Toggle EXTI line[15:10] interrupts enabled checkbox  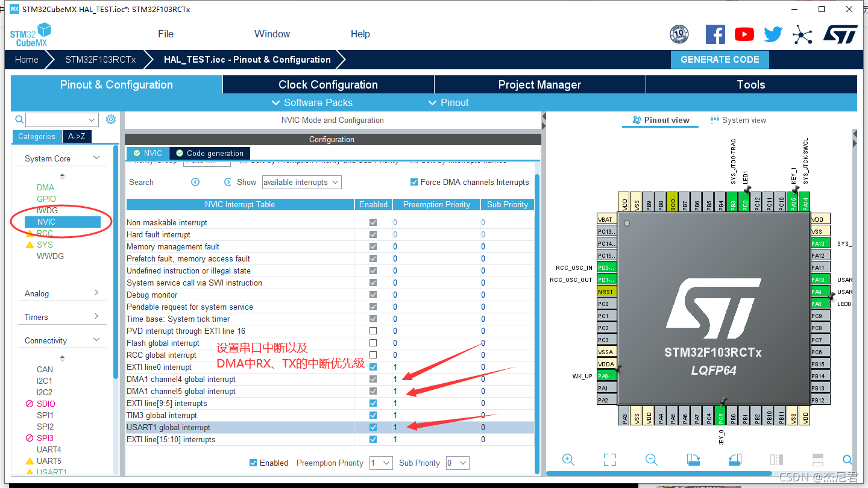(373, 439)
